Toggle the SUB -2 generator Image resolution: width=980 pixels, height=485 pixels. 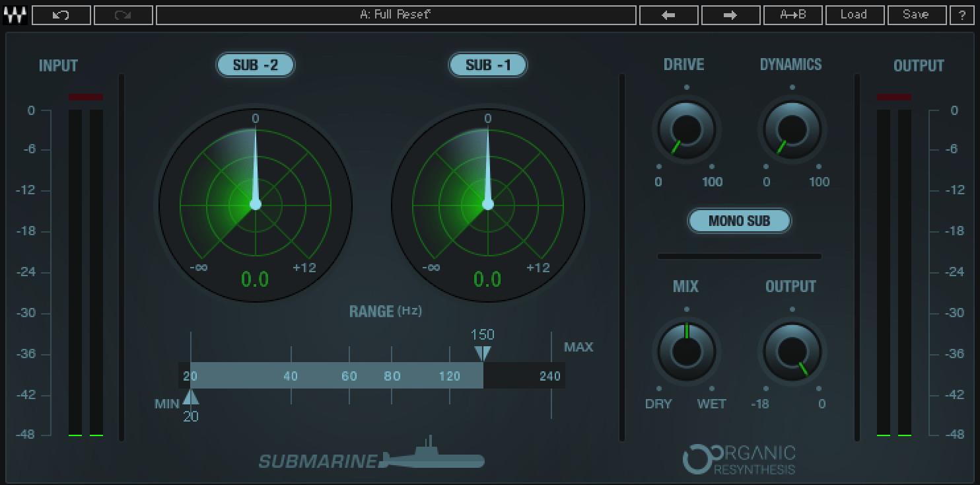click(x=255, y=65)
